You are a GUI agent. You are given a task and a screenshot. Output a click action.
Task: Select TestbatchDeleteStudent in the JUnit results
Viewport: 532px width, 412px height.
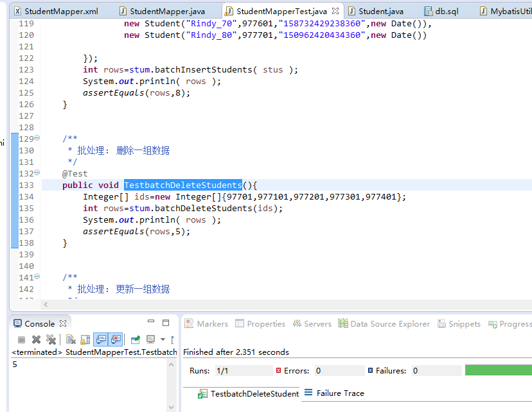254,393
